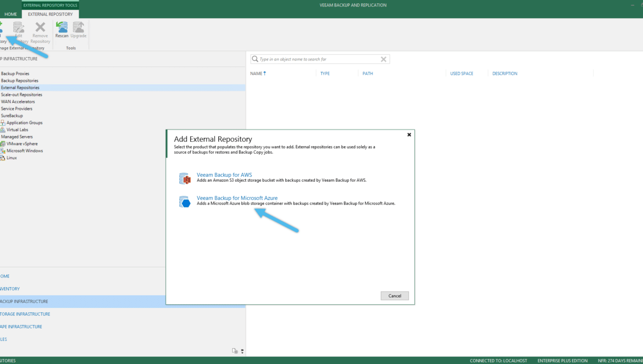This screenshot has width=643, height=364.
Task: Switch to Storage Infrastructure view
Action: click(25, 314)
